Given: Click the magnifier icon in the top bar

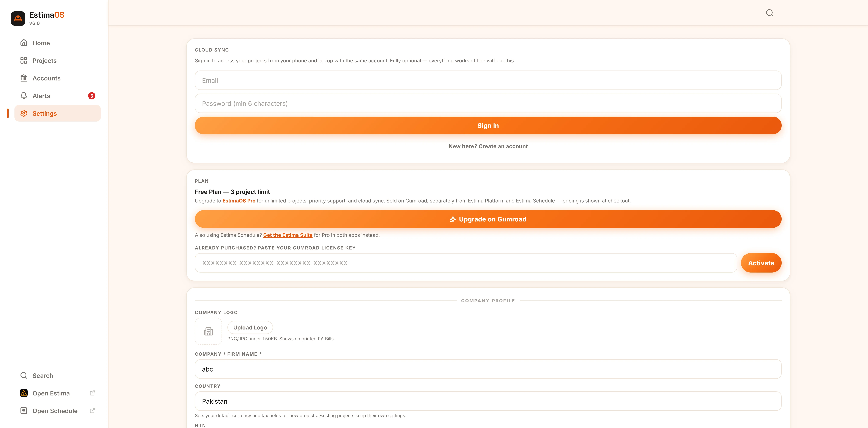Looking at the screenshot, I should pyautogui.click(x=769, y=13).
